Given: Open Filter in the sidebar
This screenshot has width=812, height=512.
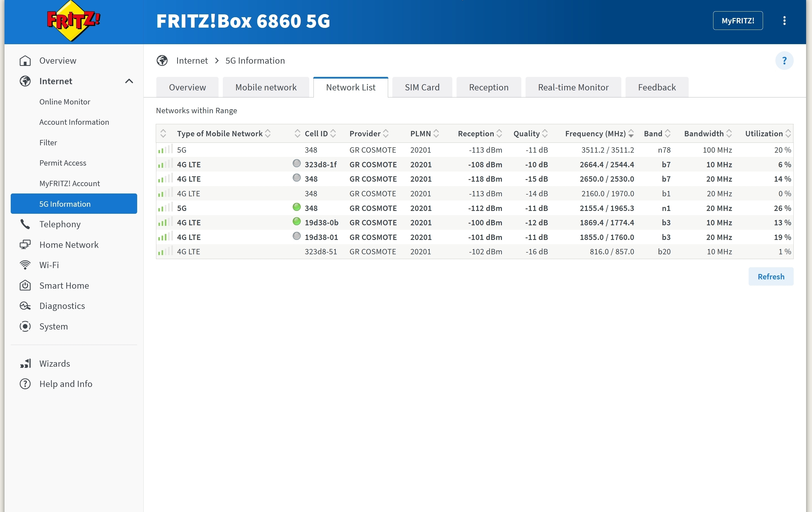Looking at the screenshot, I should [48, 142].
